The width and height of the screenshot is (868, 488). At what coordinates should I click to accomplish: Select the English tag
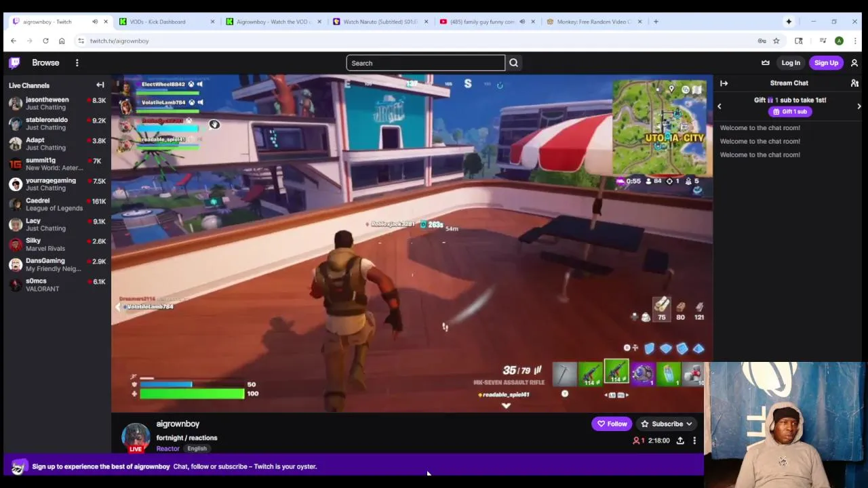pos(197,449)
